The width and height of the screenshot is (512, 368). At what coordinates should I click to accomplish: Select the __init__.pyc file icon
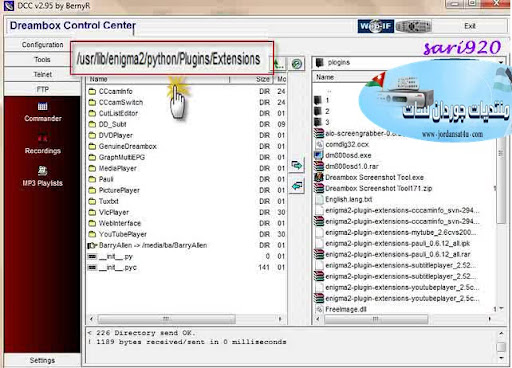tap(92, 267)
